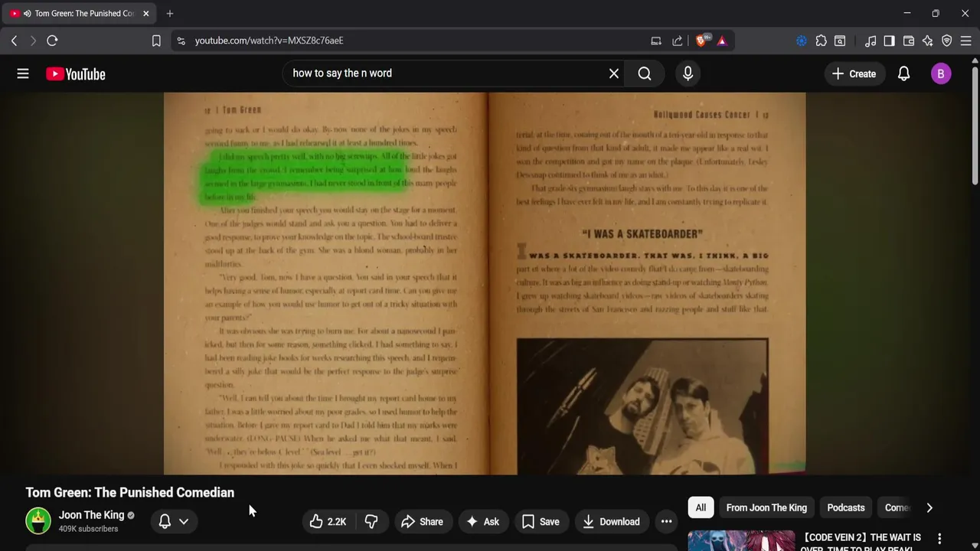The width and height of the screenshot is (980, 551).
Task: Click the blue spinning extension icon
Action: (802, 41)
